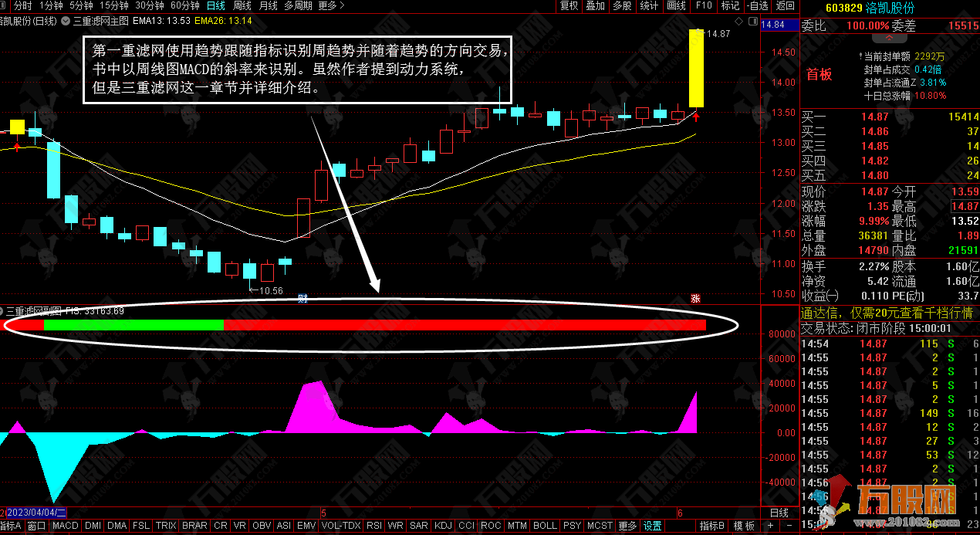Click the 返回 back button
980x535 pixels.
click(x=785, y=5)
